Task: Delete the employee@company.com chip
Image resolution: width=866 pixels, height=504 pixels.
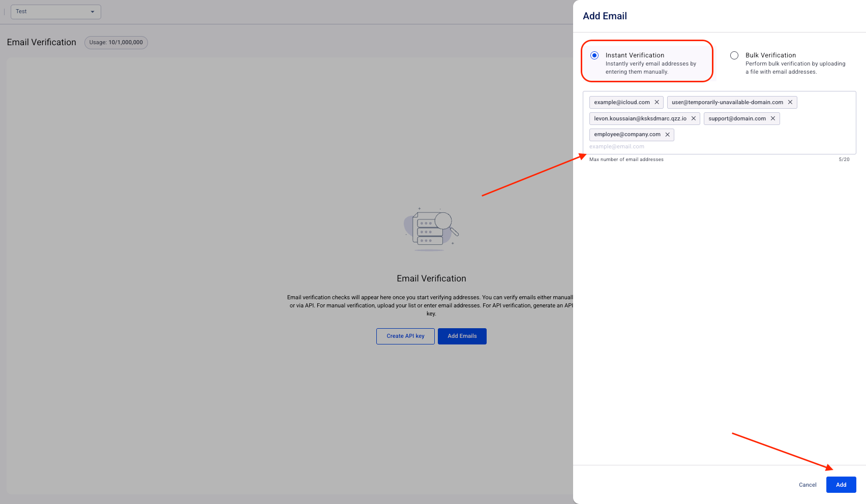Action: (667, 135)
